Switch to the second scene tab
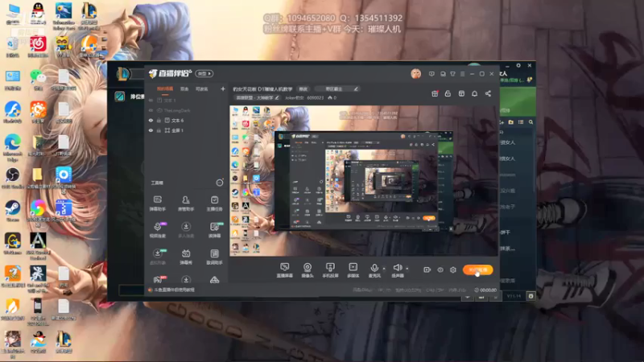Viewport: 644px width, 362px height. [184, 88]
